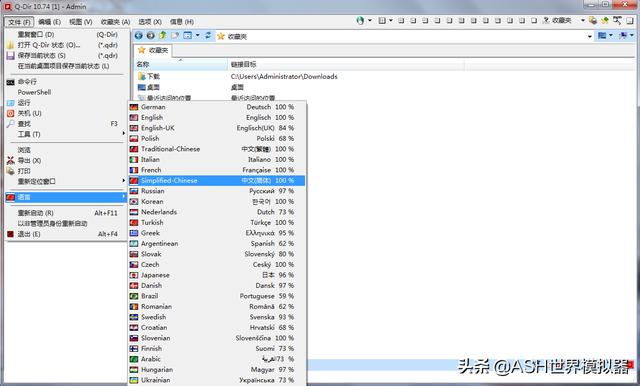Choose 导出 (X) menu entry
640x386 pixels.
65,160
